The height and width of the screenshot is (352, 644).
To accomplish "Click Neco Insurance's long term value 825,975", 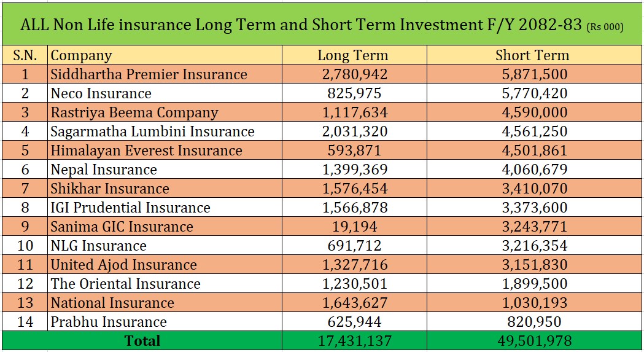I will point(352,93).
